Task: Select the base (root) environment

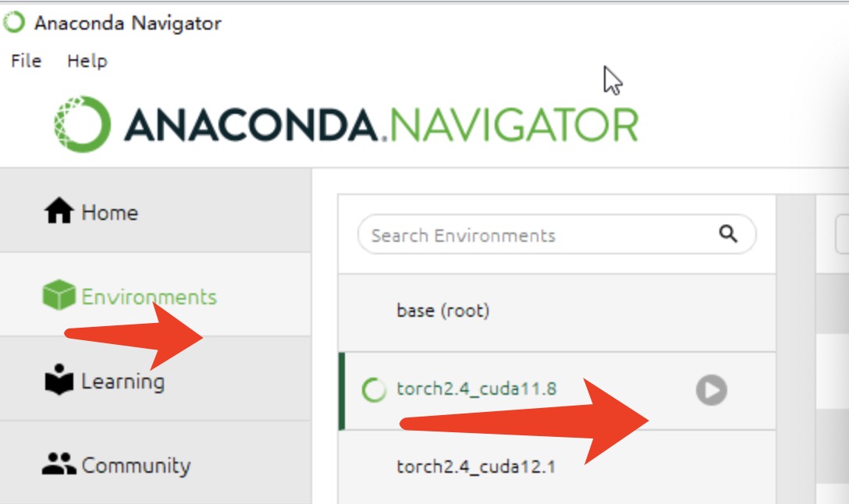Action: 442,311
